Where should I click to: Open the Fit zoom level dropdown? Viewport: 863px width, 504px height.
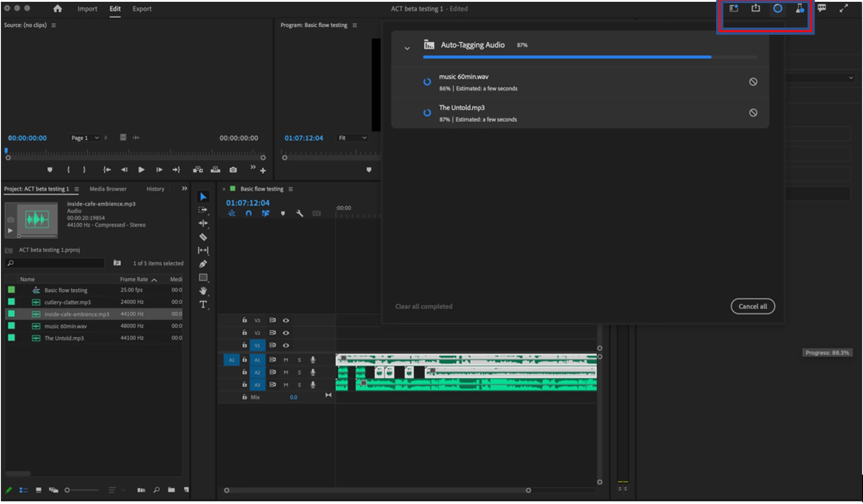[x=352, y=138]
